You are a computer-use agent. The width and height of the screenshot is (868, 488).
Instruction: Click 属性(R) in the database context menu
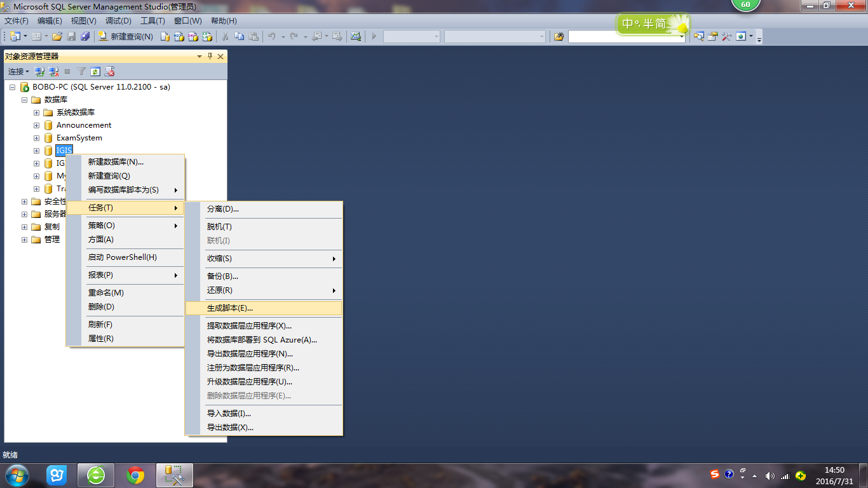point(100,339)
